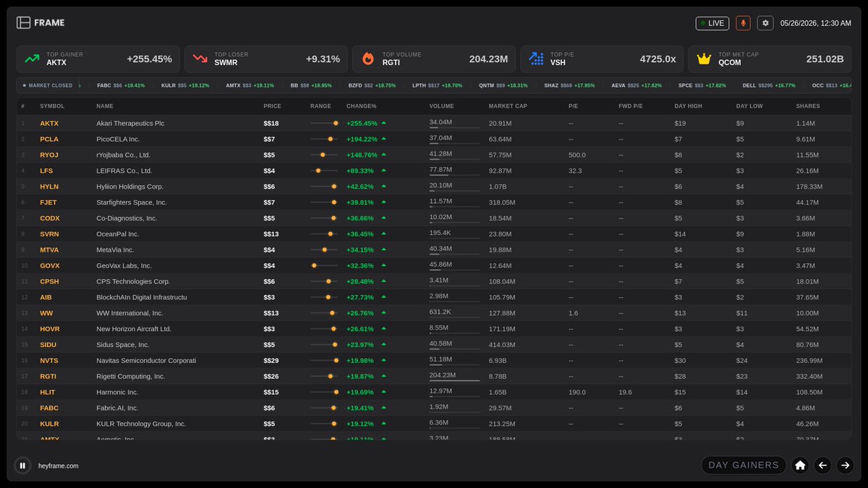
Task: Sort by the SHARES column header
Action: tap(807, 106)
